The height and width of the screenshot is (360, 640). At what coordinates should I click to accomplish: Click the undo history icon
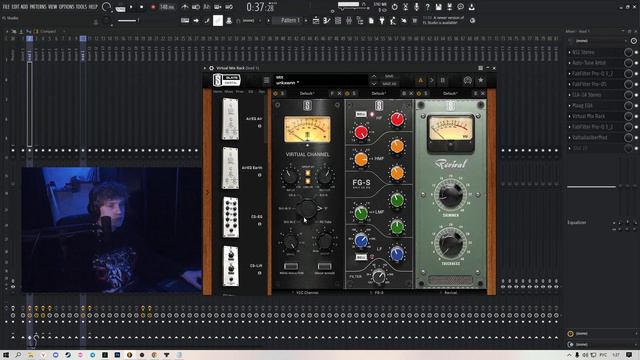coord(394,7)
